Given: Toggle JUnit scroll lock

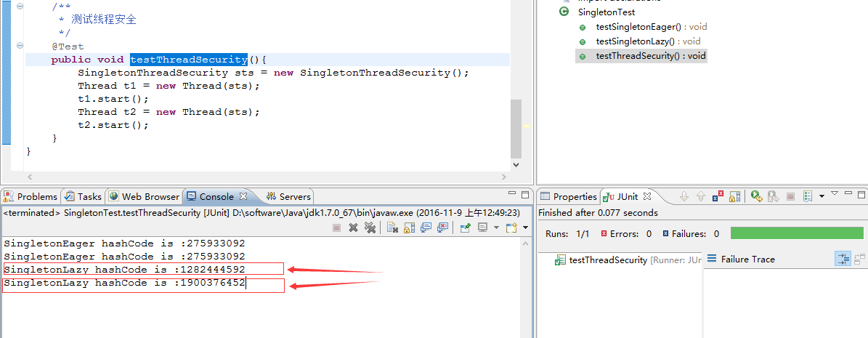Looking at the screenshot, I should [x=734, y=197].
